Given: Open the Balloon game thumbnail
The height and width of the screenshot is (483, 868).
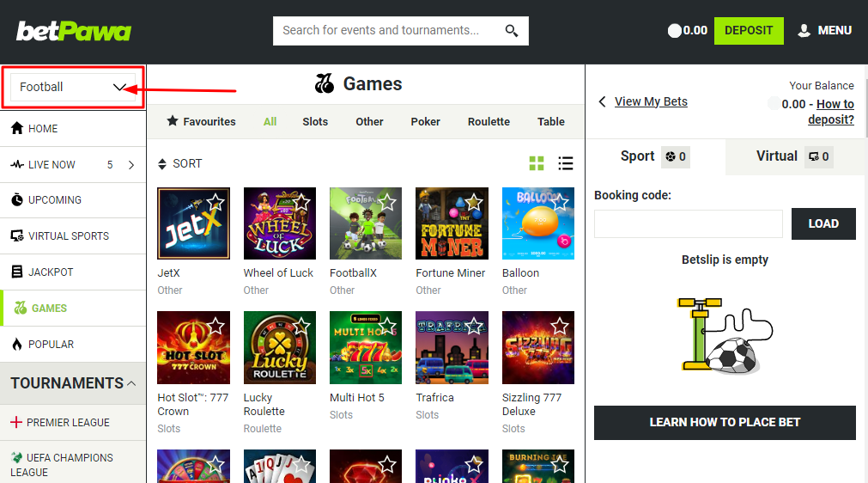Looking at the screenshot, I should coord(538,223).
